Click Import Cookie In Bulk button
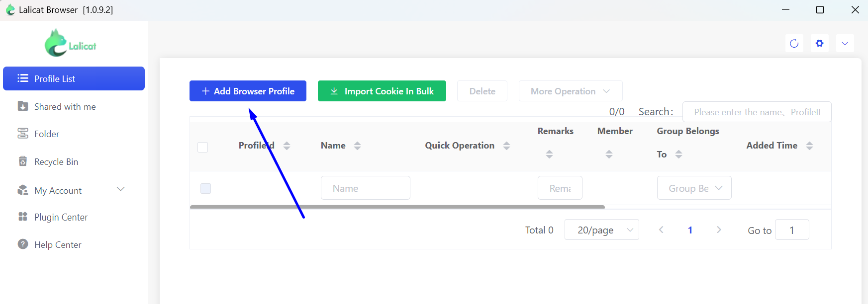Image resolution: width=868 pixels, height=304 pixels. coord(382,91)
